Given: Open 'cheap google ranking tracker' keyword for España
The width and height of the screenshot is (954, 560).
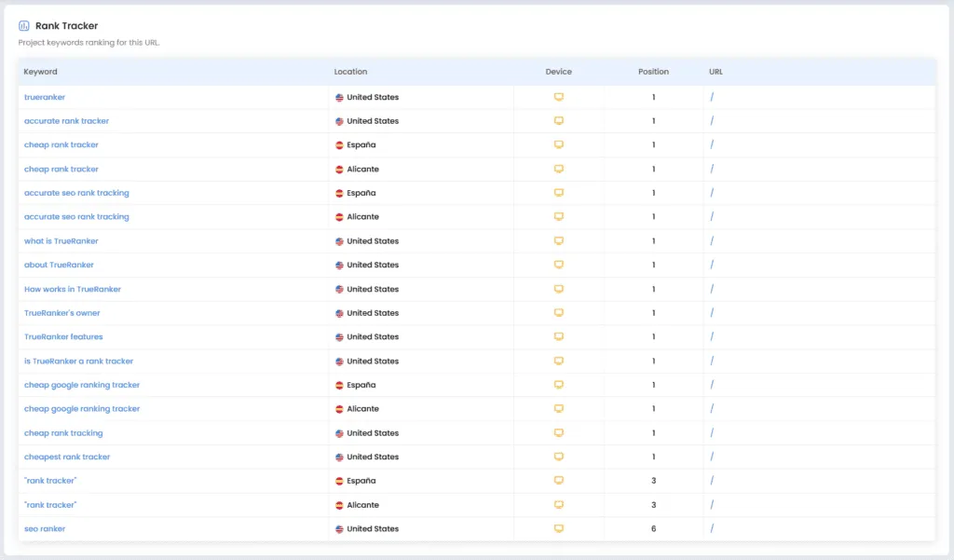Looking at the screenshot, I should pos(82,385).
